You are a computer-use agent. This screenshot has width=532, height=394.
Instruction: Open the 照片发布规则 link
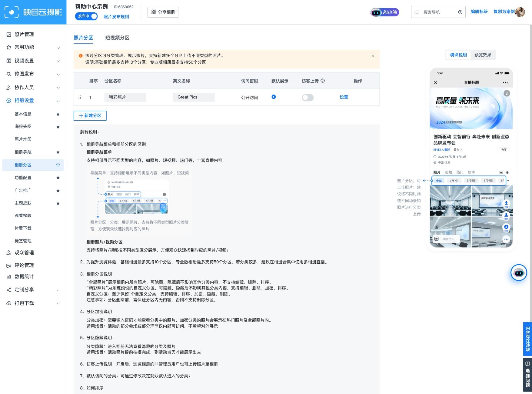(x=116, y=17)
